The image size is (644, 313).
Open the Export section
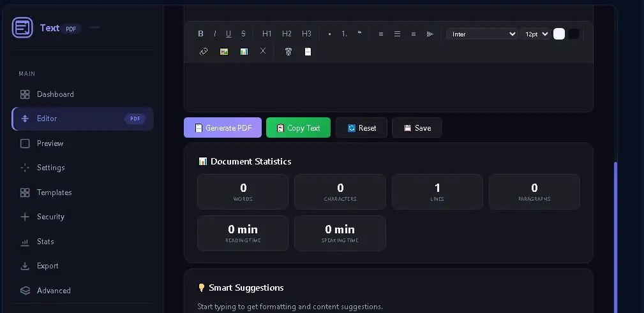pos(82,266)
